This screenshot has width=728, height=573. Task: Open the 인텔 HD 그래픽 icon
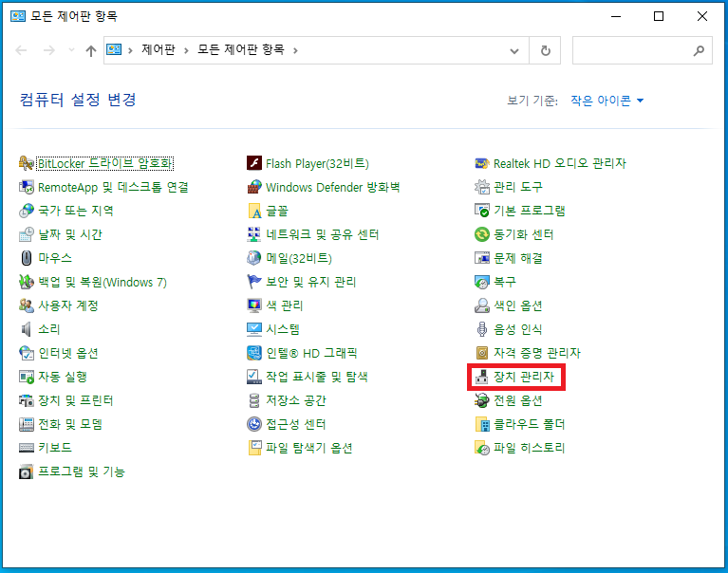click(x=254, y=353)
